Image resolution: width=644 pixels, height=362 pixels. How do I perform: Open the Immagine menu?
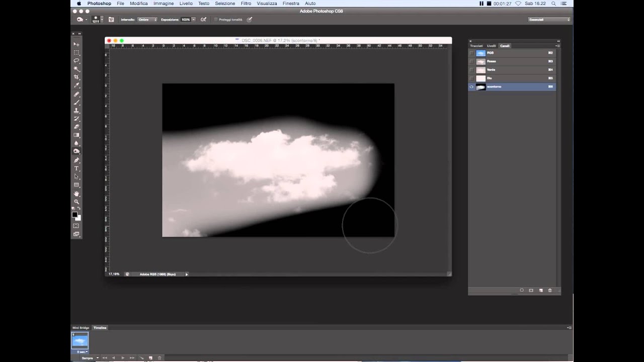pyautogui.click(x=164, y=4)
